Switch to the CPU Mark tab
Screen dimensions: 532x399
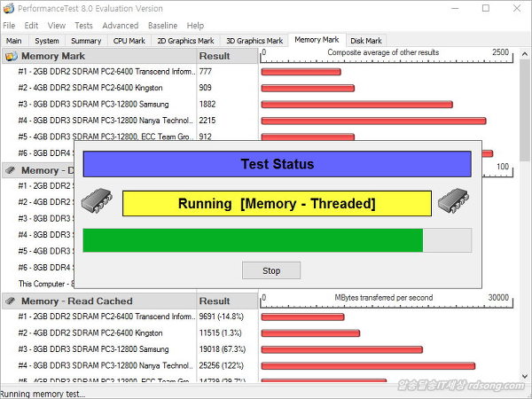pos(129,41)
